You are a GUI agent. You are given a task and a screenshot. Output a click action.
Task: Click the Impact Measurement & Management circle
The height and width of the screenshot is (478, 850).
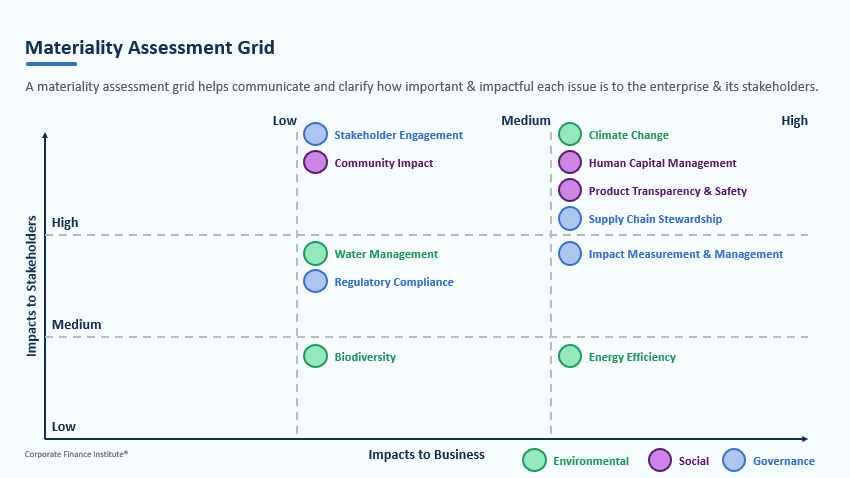(x=570, y=254)
